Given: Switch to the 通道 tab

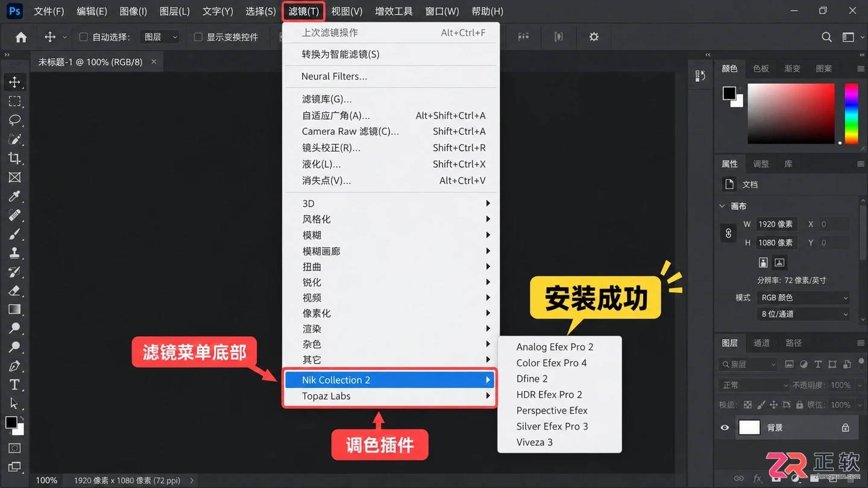Looking at the screenshot, I should 762,343.
